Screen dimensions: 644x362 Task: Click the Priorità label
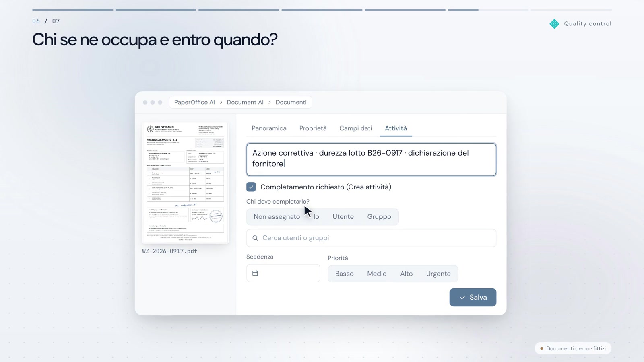pos(338,258)
